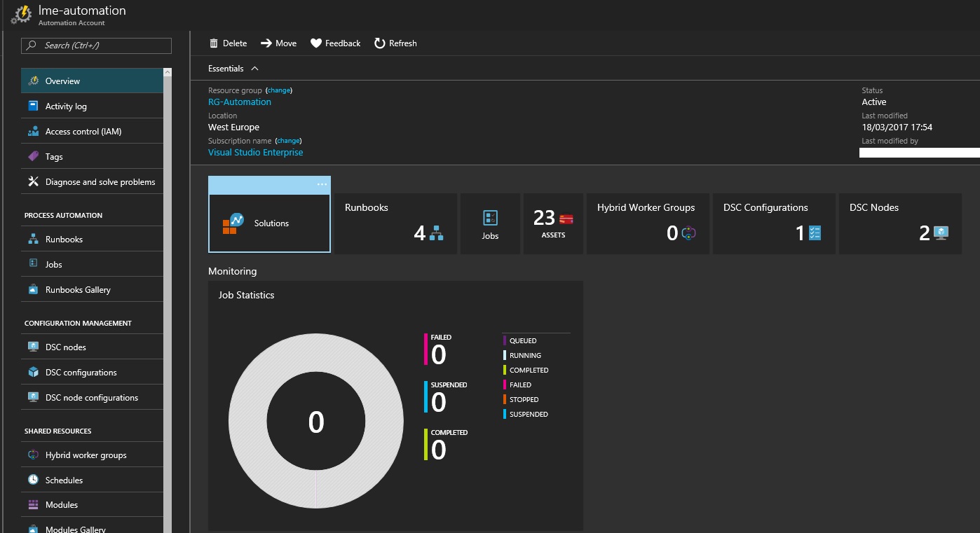This screenshot has height=533, width=980.
Task: Open the Assets tile showing 23
Action: coord(553,223)
